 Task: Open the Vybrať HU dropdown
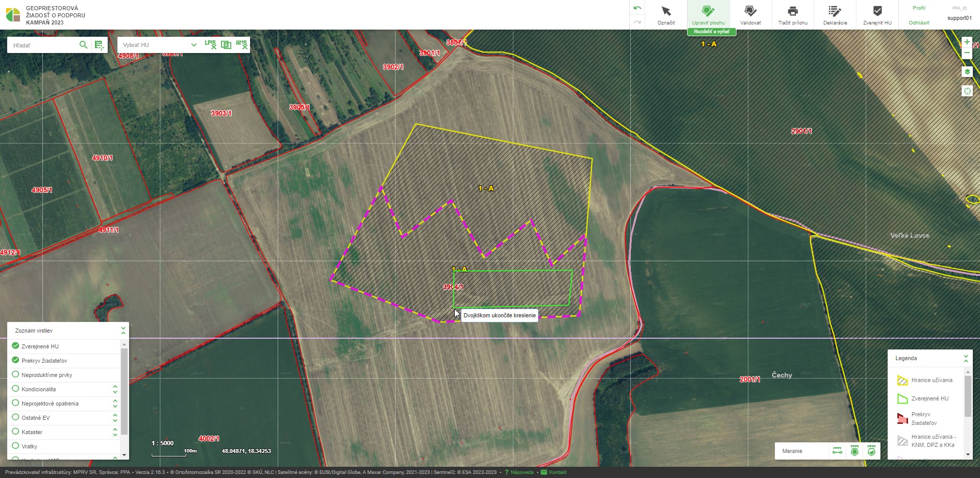pyautogui.click(x=159, y=45)
